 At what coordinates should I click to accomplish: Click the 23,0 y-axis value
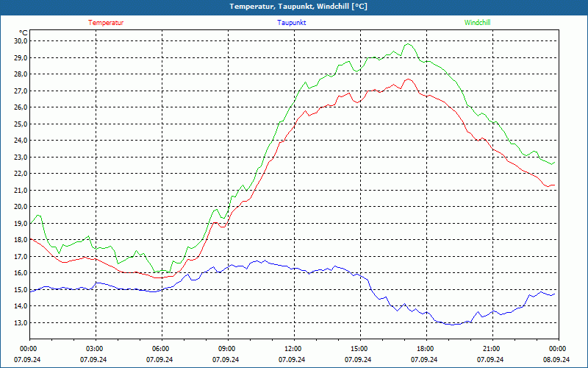tap(21, 157)
